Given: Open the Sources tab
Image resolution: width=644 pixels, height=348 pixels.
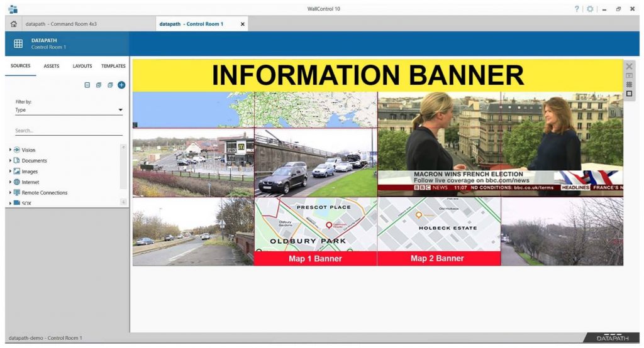Looking at the screenshot, I should (21, 66).
